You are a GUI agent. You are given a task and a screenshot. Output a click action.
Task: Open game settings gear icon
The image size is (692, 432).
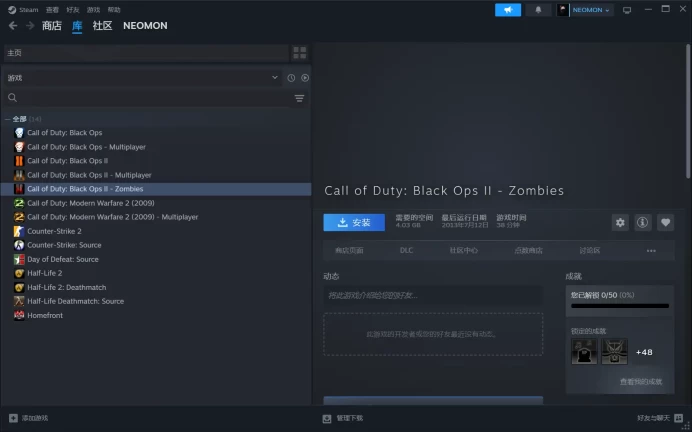pyautogui.click(x=620, y=222)
